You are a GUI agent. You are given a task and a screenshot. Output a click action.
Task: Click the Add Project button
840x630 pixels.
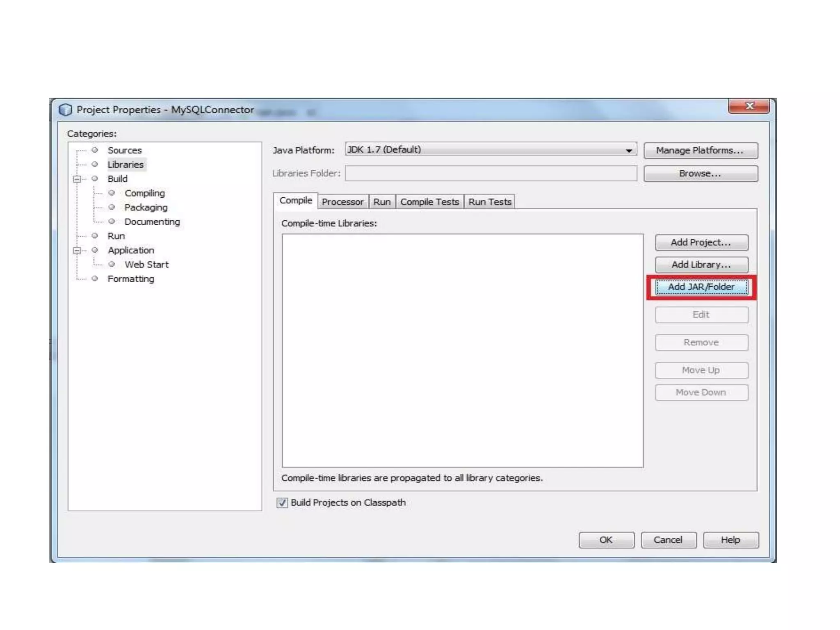701,243
